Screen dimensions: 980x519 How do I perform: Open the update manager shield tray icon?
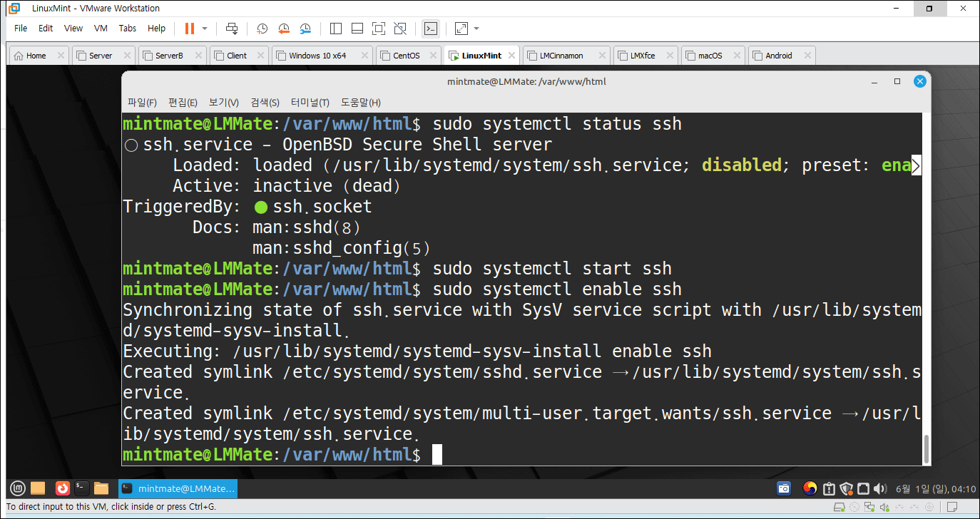click(x=846, y=488)
